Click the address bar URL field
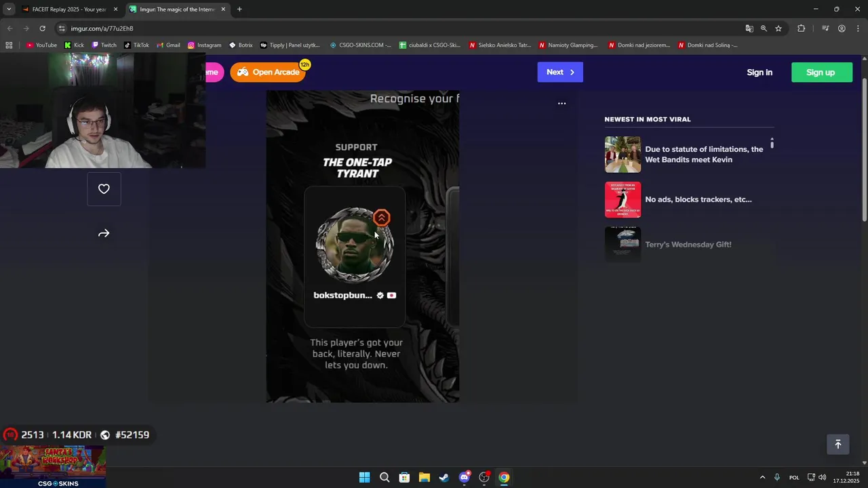 [400, 28]
